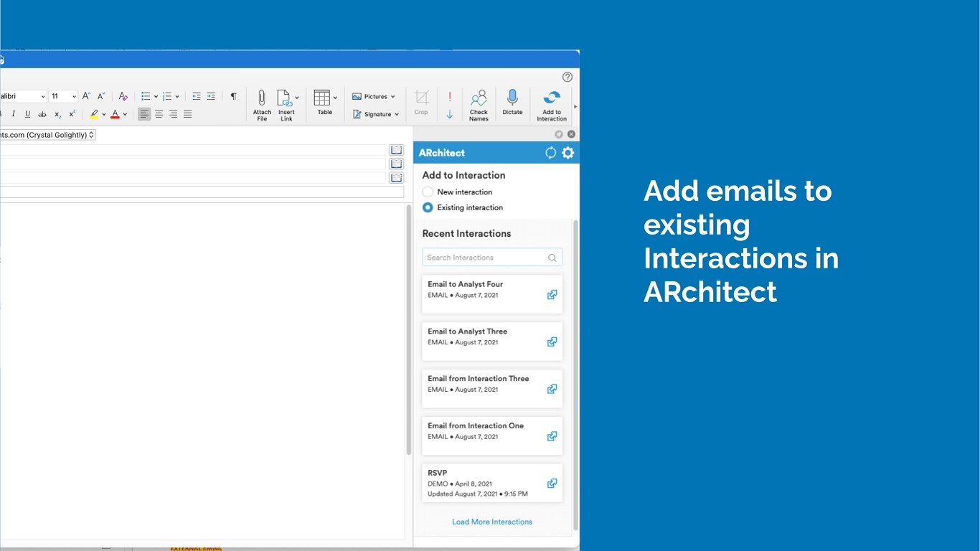
Task: Select the RSVP interaction card
Action: [x=492, y=484]
